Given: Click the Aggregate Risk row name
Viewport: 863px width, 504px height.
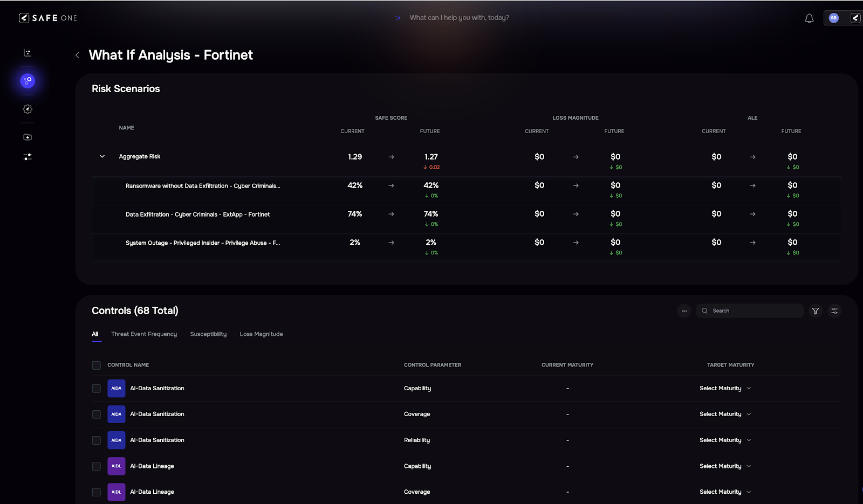Looking at the screenshot, I should click(x=140, y=157).
